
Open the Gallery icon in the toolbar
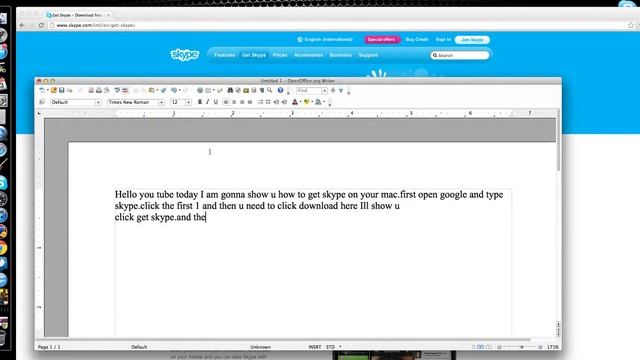point(246,90)
